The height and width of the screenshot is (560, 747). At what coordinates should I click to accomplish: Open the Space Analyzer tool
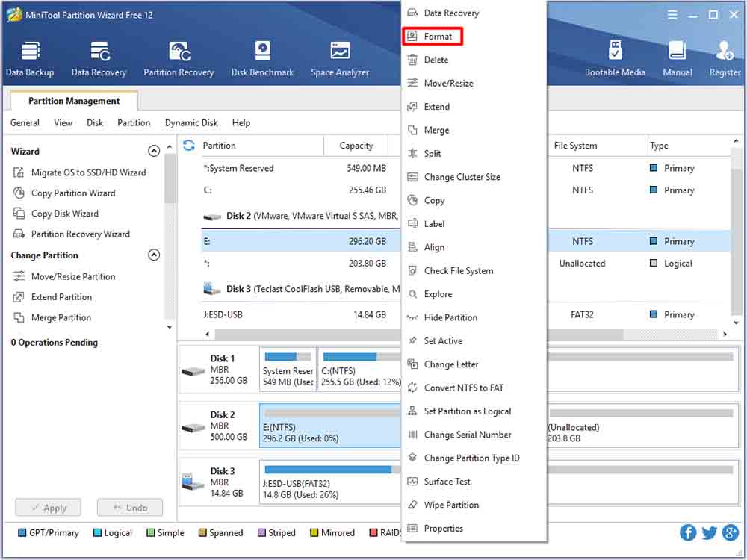coord(340,58)
